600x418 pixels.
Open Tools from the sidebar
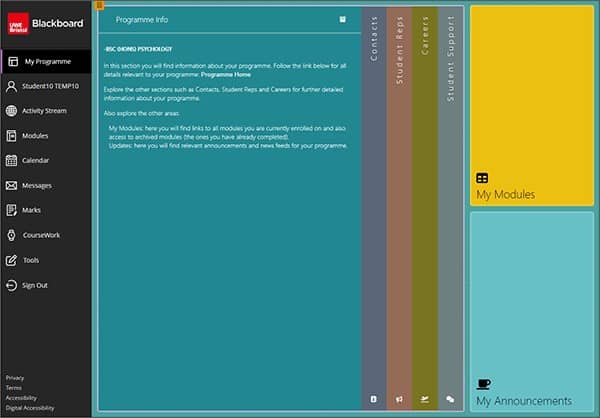(x=46, y=260)
